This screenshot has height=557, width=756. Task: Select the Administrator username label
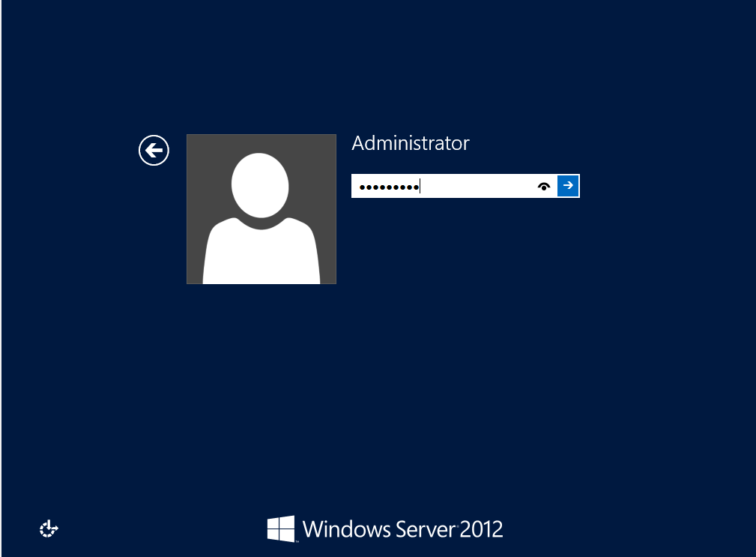click(x=410, y=143)
